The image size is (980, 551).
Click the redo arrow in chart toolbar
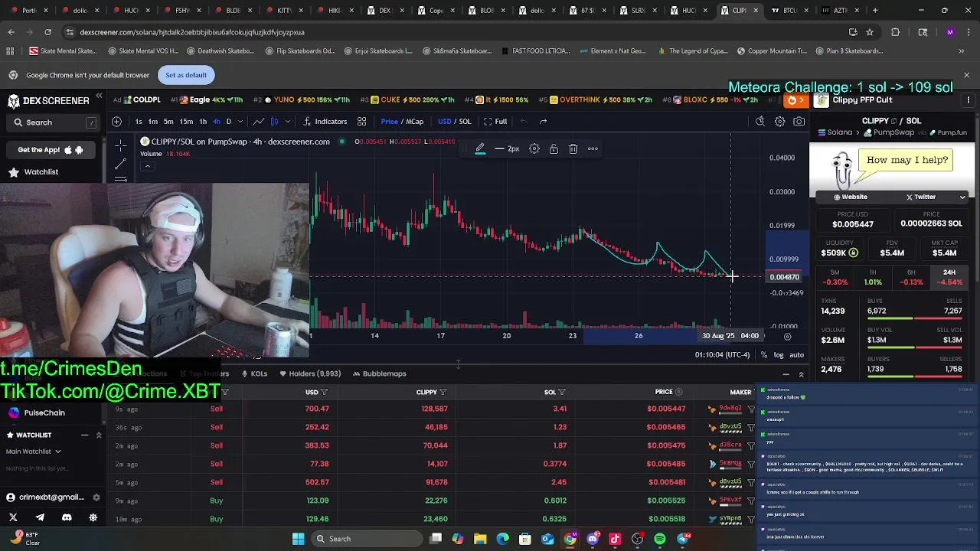tap(543, 121)
